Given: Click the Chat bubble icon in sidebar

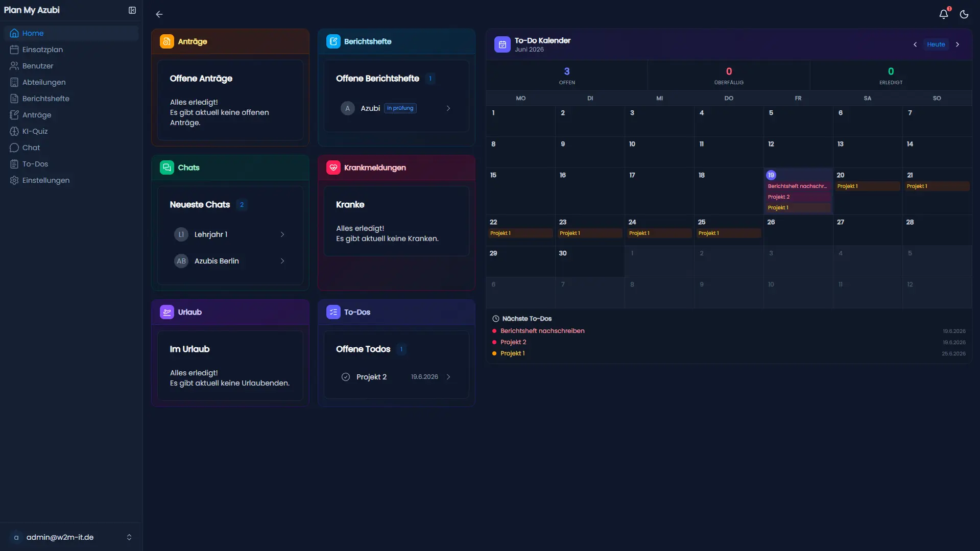Looking at the screenshot, I should point(14,148).
